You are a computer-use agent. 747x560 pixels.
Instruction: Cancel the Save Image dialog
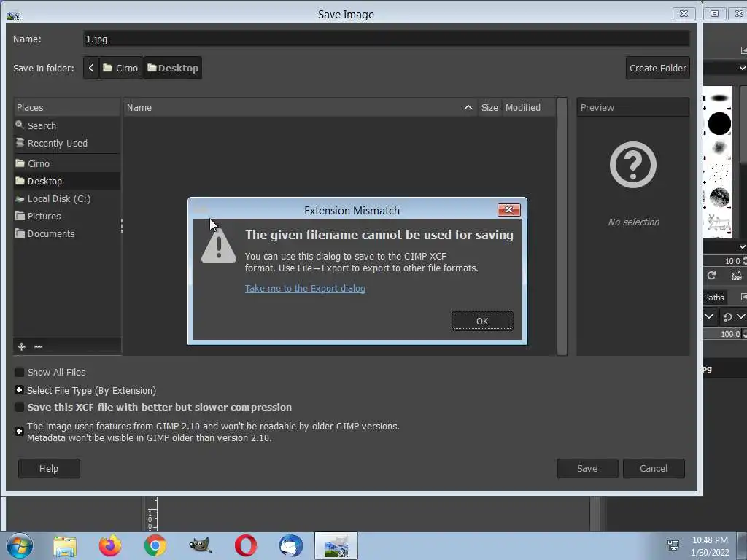point(654,469)
